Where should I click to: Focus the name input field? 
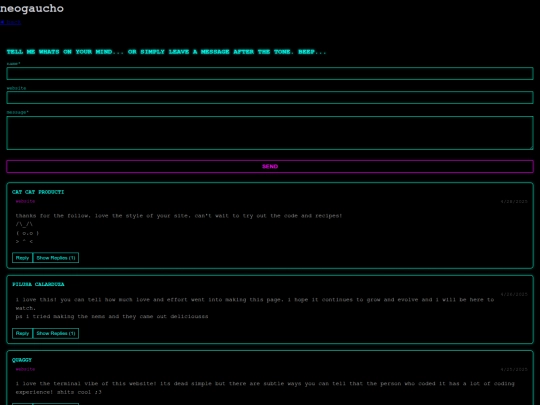pyautogui.click(x=270, y=73)
